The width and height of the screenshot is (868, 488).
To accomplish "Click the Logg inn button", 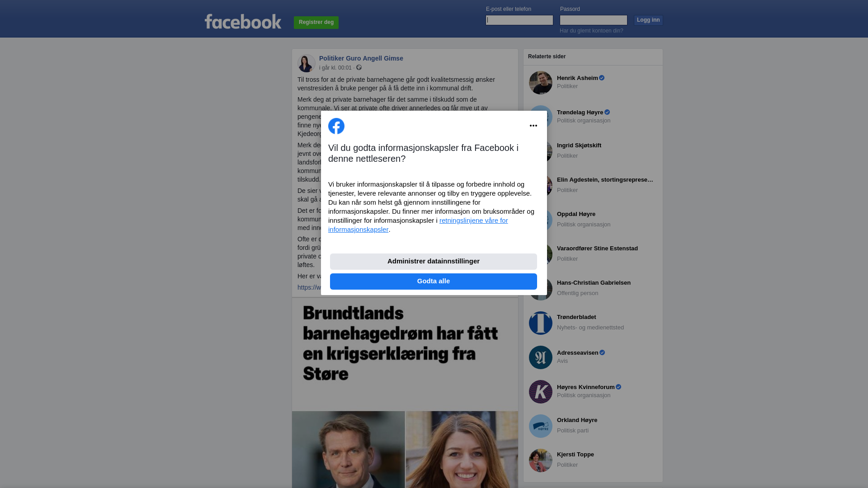I will tap(648, 20).
